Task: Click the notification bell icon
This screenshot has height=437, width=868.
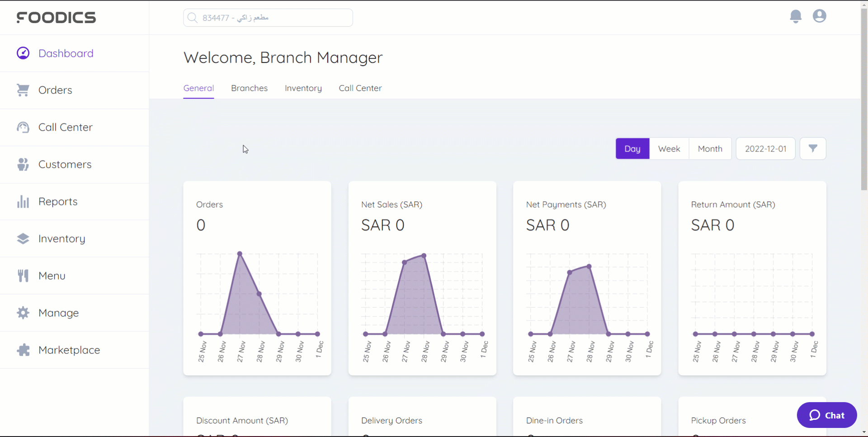Action: click(x=796, y=17)
